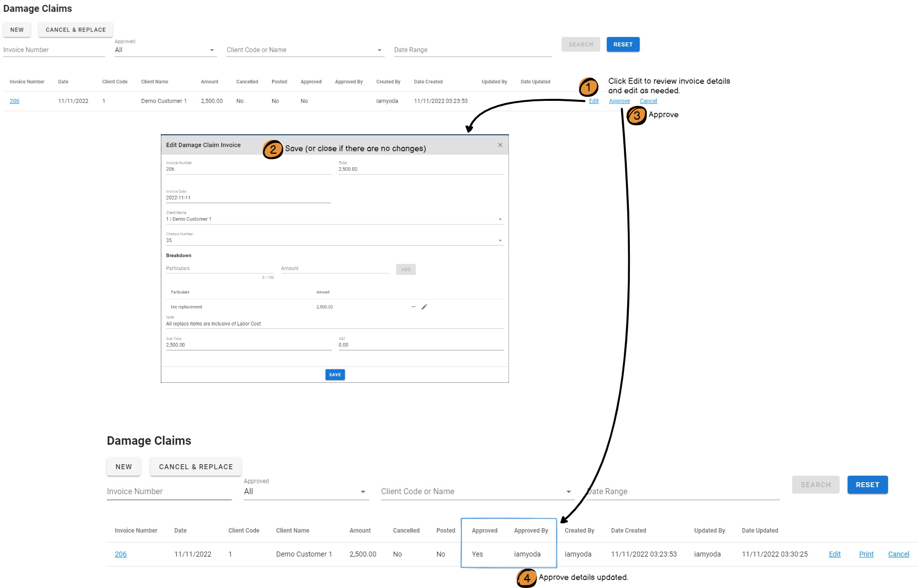Click the VAT field showing 0.00
This screenshot has width=919, height=588.
click(x=421, y=345)
